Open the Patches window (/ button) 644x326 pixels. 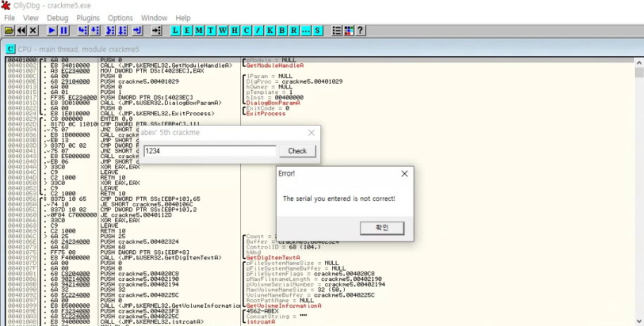(x=258, y=30)
